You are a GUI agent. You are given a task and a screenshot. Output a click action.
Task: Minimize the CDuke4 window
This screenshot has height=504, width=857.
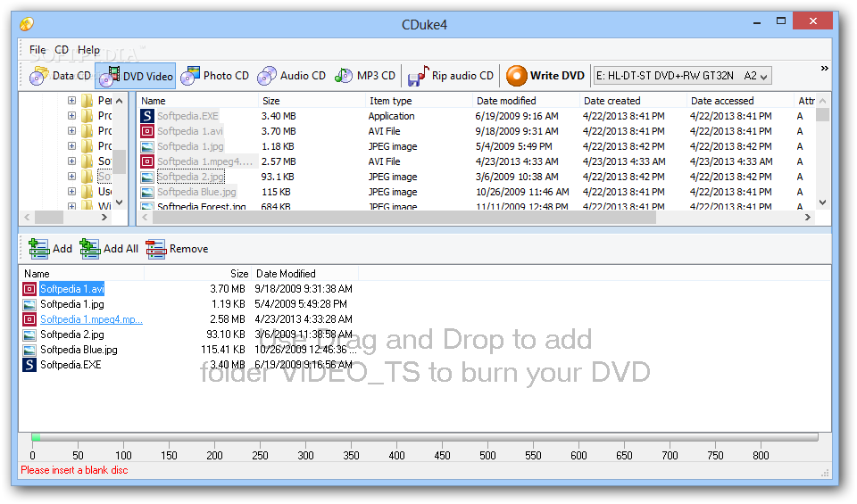(x=757, y=21)
